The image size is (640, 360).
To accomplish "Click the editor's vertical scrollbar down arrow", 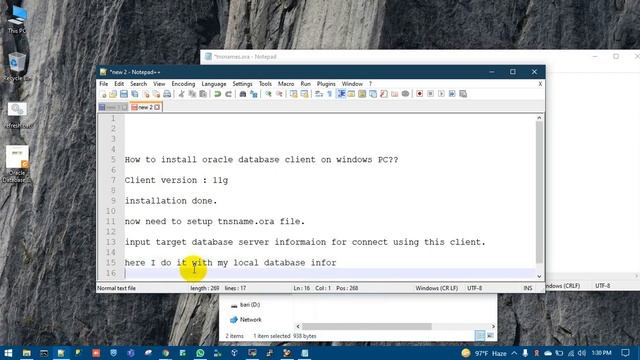I will click(x=539, y=276).
